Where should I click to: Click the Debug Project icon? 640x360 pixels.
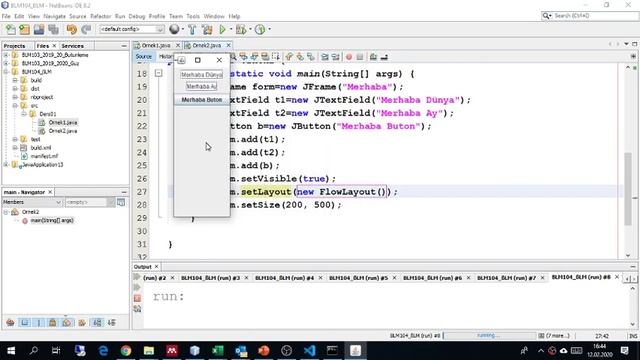(241, 29)
